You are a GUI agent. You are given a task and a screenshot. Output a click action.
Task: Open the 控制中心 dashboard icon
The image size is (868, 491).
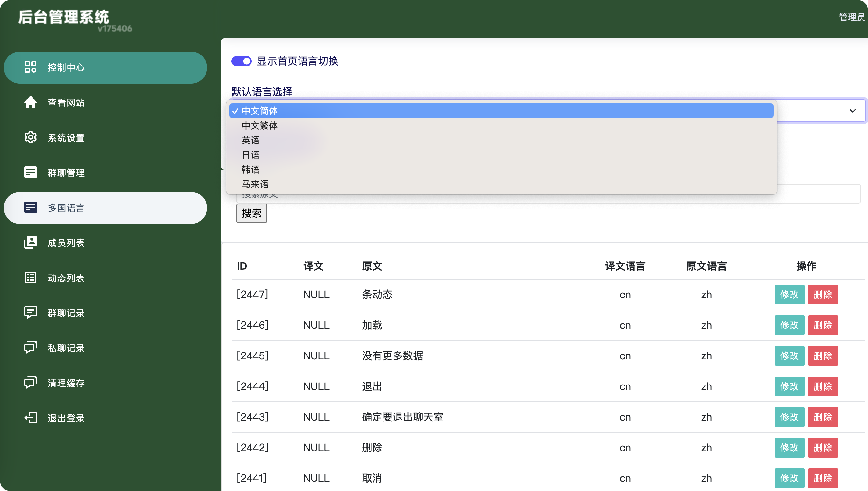tap(31, 67)
